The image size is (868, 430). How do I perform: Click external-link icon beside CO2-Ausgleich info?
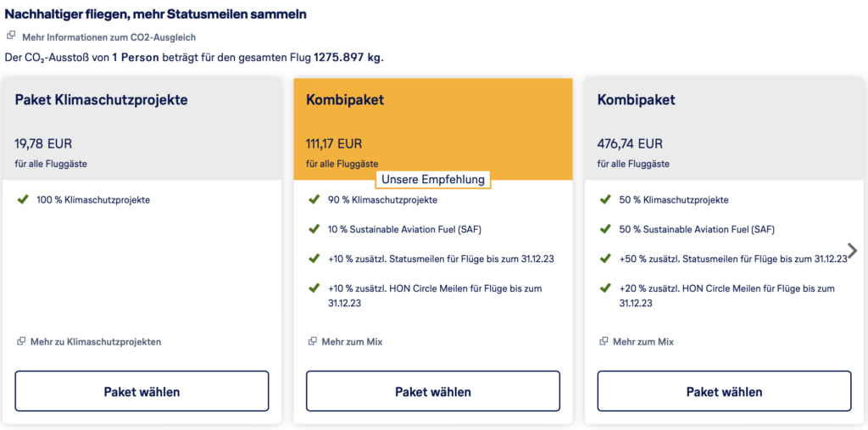pyautogui.click(x=11, y=36)
